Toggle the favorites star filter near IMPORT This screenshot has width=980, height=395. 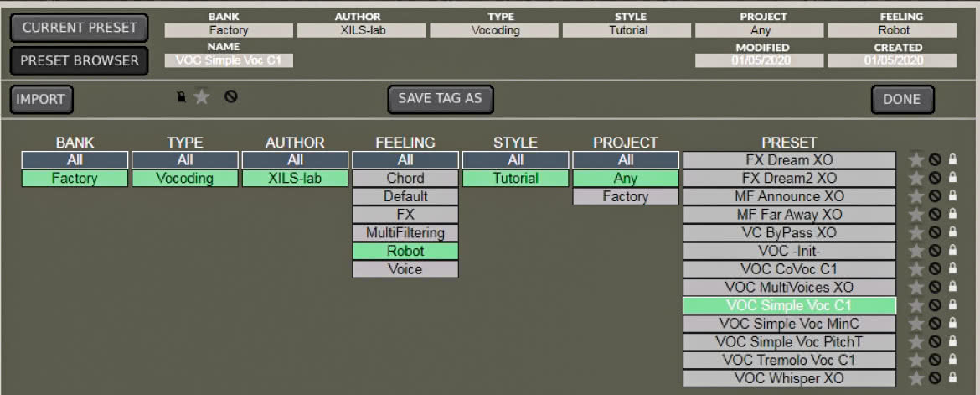pos(201,96)
